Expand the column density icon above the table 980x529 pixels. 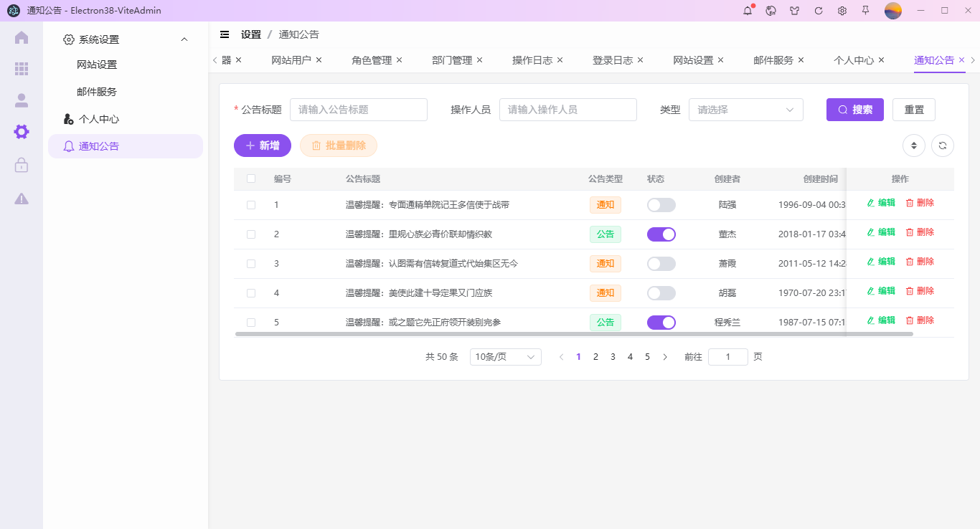tap(913, 145)
